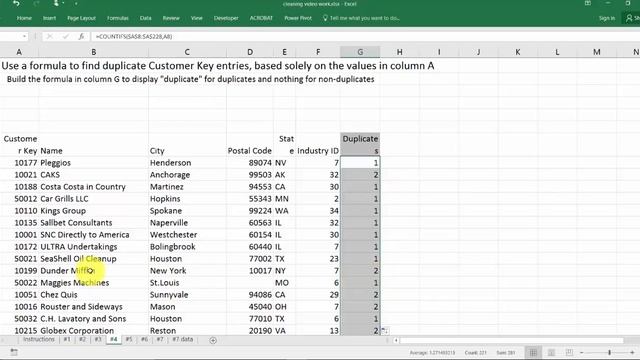640x360 pixels.
Task: Click the cell with name Pleggios
Action: point(93,163)
